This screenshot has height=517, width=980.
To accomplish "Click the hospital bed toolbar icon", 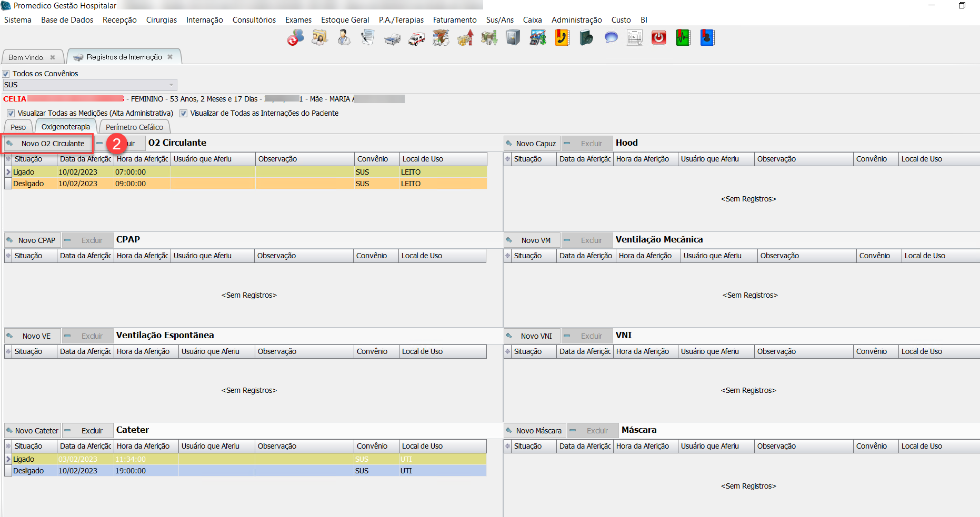I will coord(392,38).
